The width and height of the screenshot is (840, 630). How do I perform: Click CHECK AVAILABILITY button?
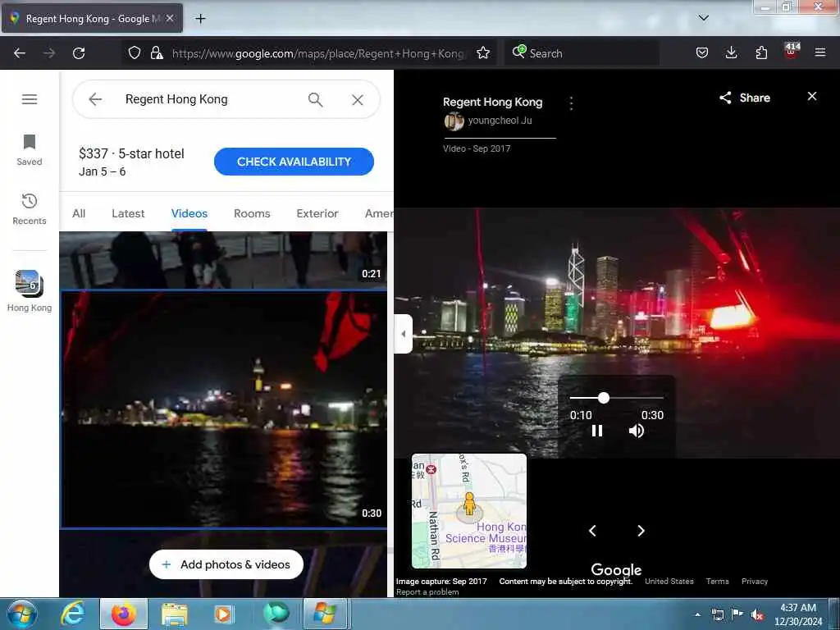tap(294, 162)
